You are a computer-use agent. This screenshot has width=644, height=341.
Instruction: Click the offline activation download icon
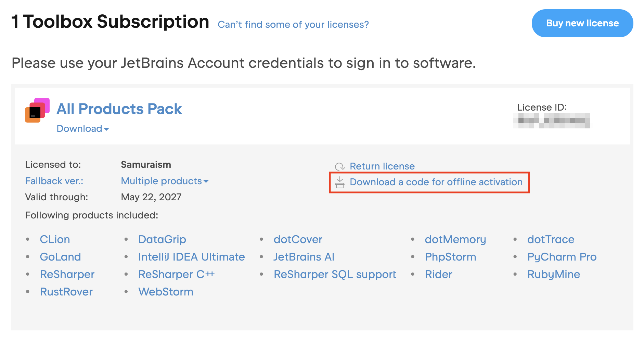340,182
